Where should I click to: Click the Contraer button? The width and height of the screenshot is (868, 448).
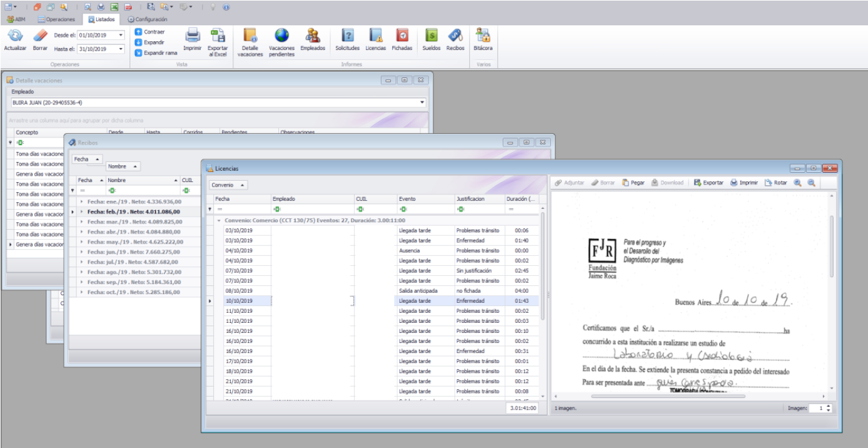click(150, 32)
